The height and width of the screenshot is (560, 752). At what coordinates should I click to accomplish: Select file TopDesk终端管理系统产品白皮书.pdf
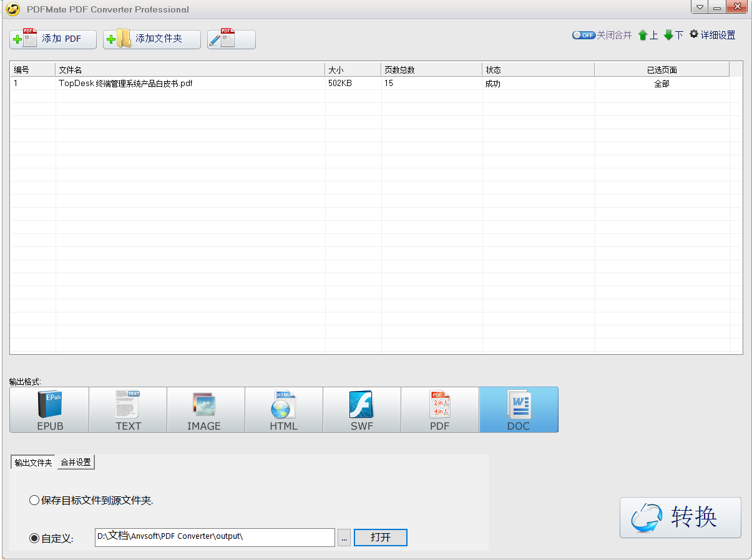[x=125, y=83]
